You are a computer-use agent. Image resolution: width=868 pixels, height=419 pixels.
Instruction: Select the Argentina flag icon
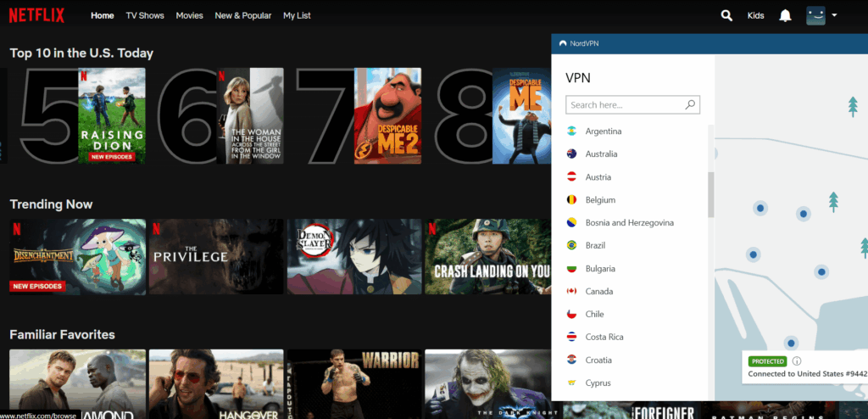click(x=572, y=131)
